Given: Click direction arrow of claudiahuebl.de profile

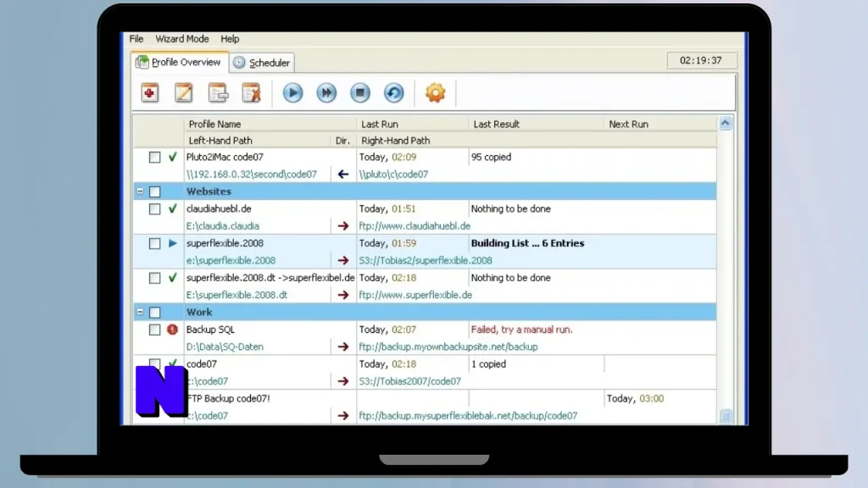Looking at the screenshot, I should [343, 225].
